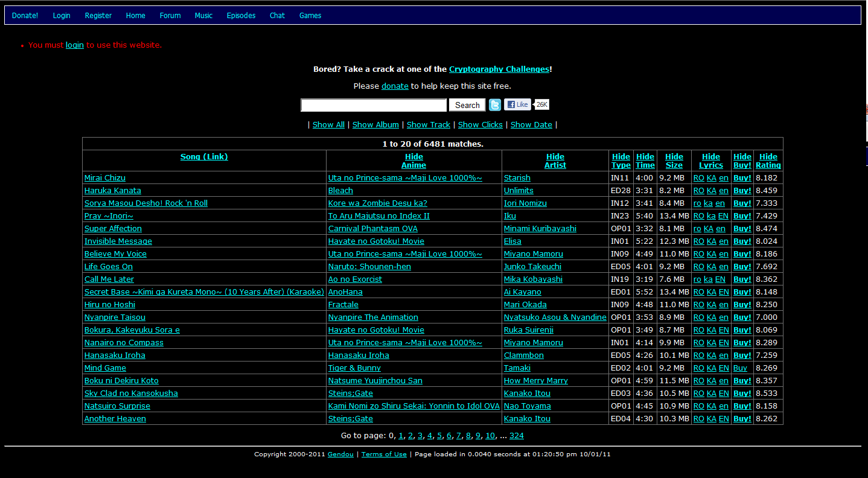Click the donate link under the banner
Screen dimensions: 868x478
point(395,86)
